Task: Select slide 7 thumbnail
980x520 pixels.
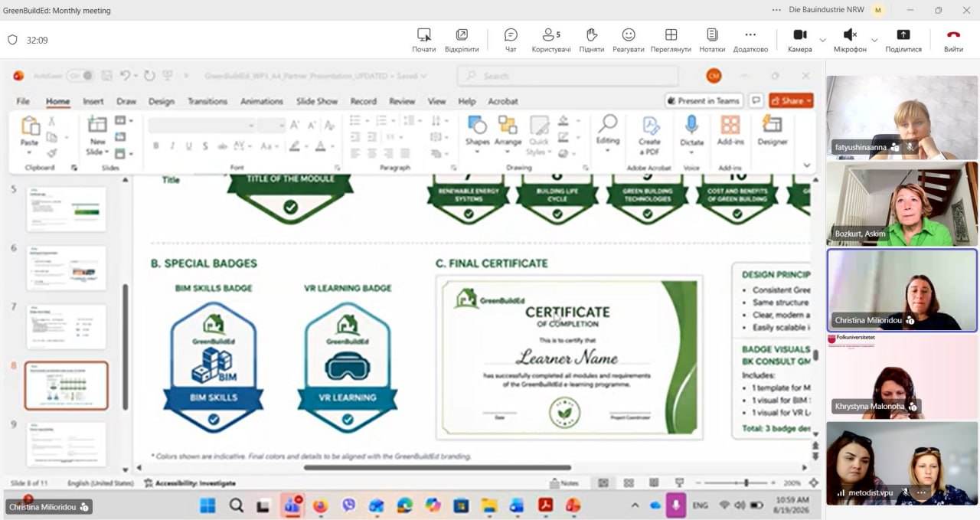Action: pyautogui.click(x=67, y=326)
